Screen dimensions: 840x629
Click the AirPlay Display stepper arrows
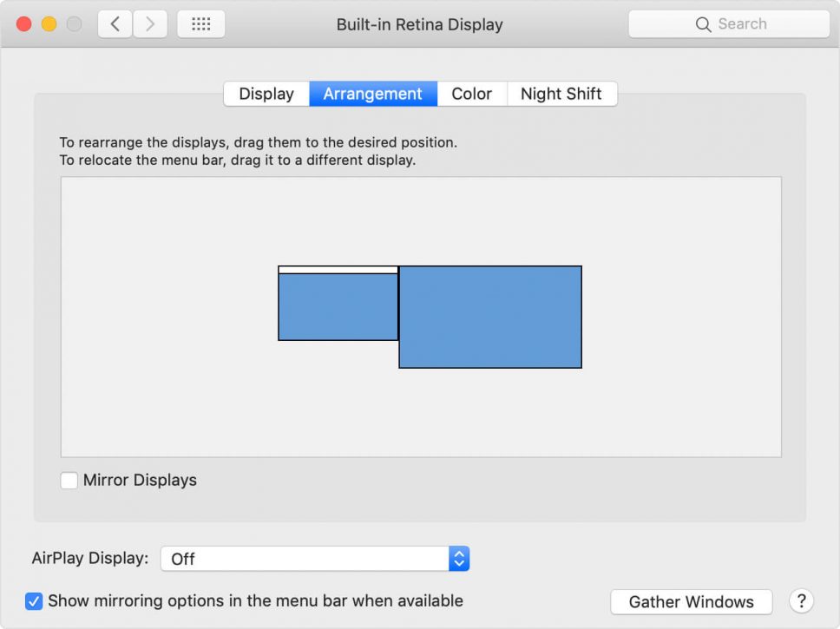[x=458, y=558]
